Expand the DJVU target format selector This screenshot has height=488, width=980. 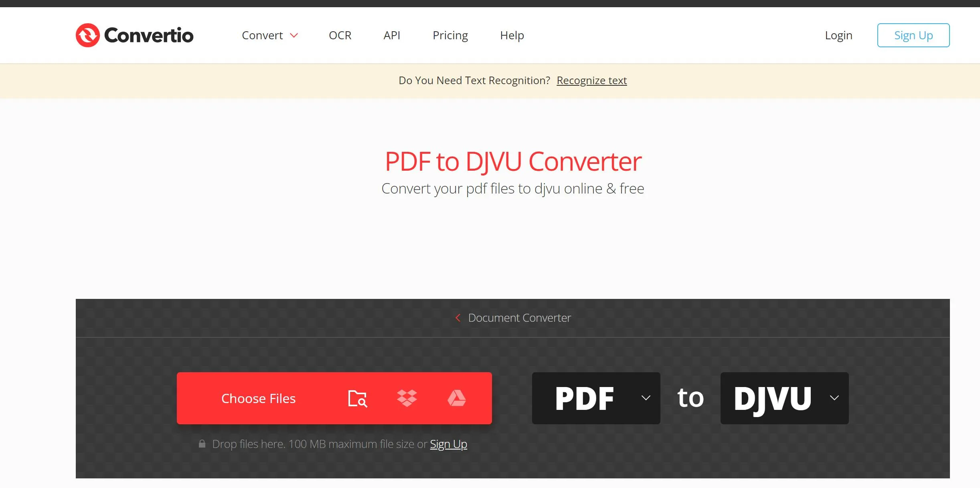836,398
